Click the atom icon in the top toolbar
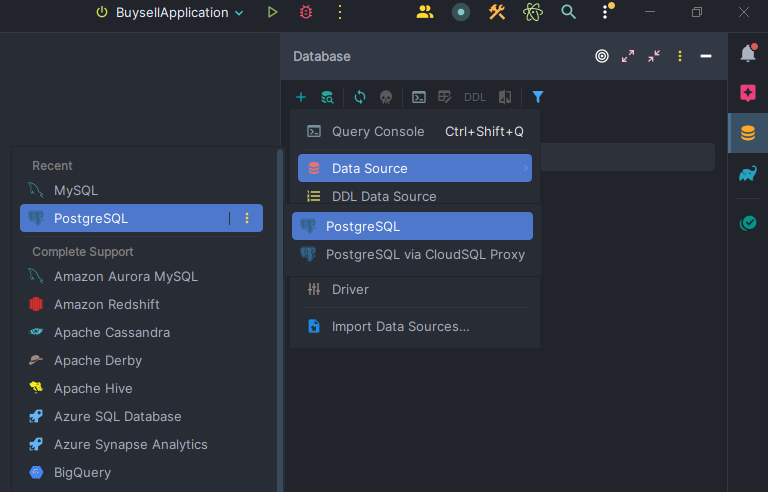The height and width of the screenshot is (492, 768). [532, 12]
